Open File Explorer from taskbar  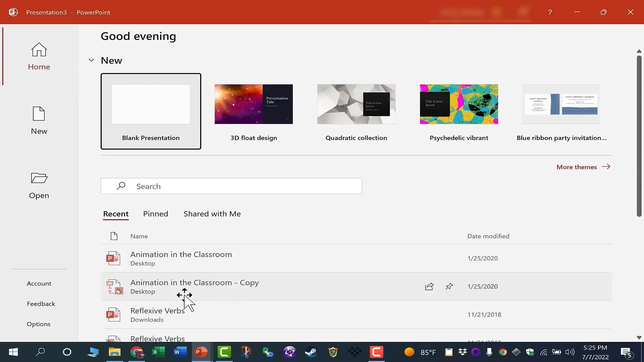tap(115, 352)
